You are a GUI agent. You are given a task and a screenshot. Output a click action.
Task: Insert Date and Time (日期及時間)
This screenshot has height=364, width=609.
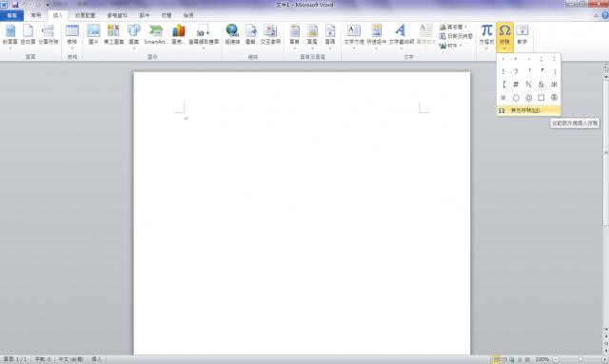(x=456, y=36)
